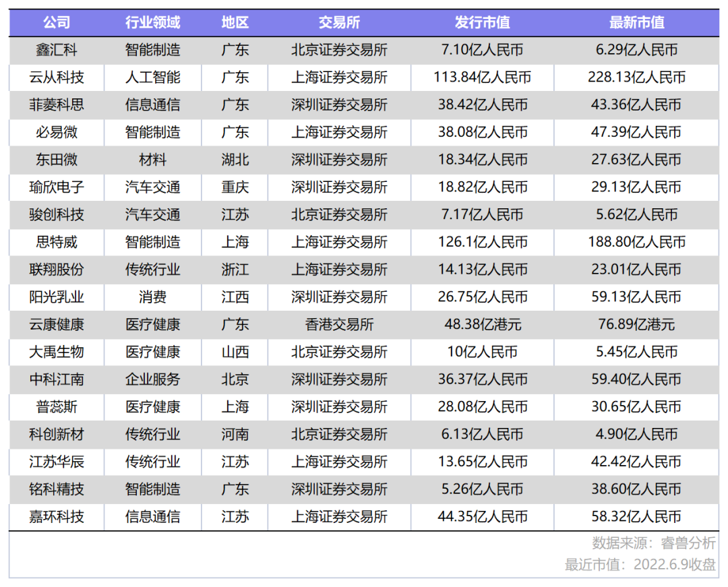Click the 地区 column header
The width and height of the screenshot is (728, 587).
[235, 22]
